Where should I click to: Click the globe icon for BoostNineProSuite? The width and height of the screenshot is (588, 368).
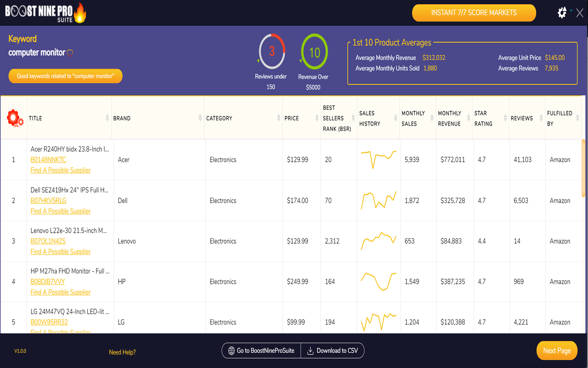pos(232,351)
